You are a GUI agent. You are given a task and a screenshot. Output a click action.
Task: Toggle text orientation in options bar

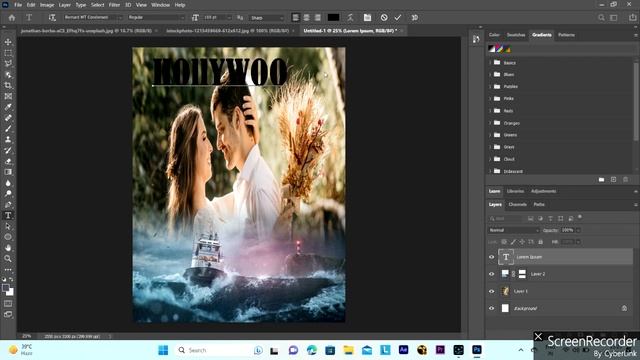click(52, 18)
